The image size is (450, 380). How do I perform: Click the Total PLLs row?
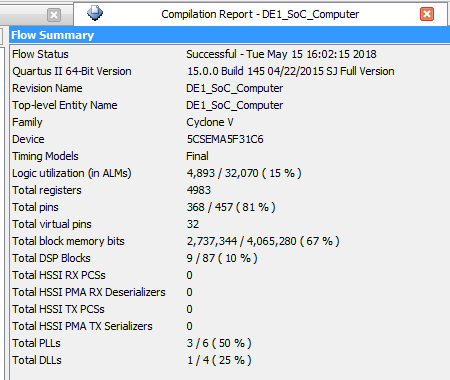pos(230,343)
